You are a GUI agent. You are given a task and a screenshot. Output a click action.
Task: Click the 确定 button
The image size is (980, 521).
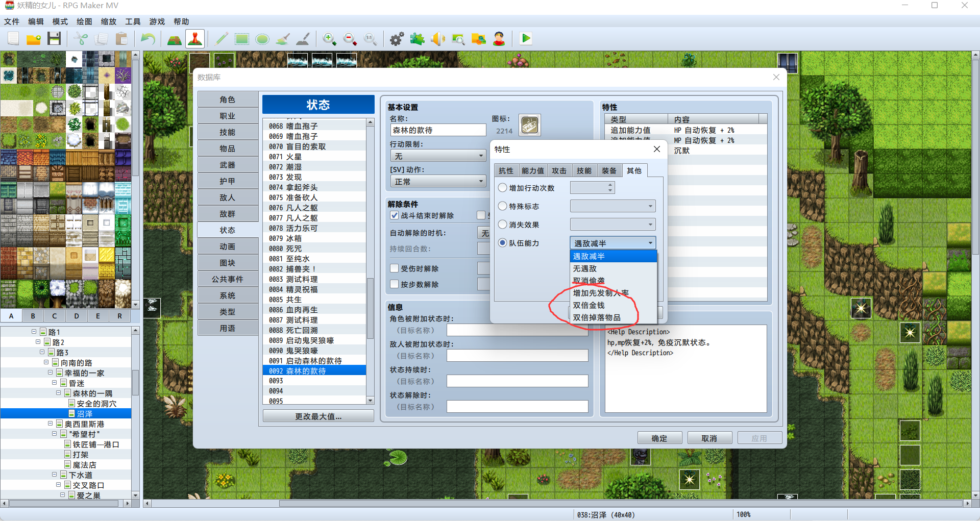pos(659,438)
